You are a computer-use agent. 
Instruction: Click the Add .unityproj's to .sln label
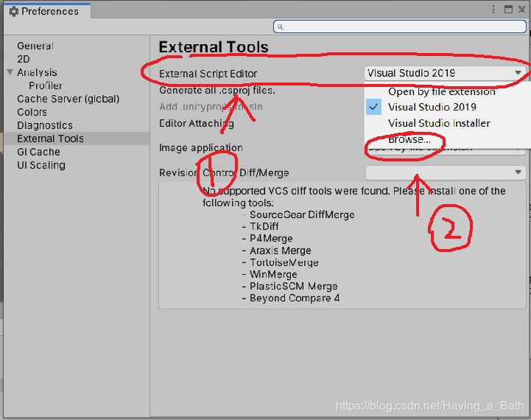(x=211, y=107)
